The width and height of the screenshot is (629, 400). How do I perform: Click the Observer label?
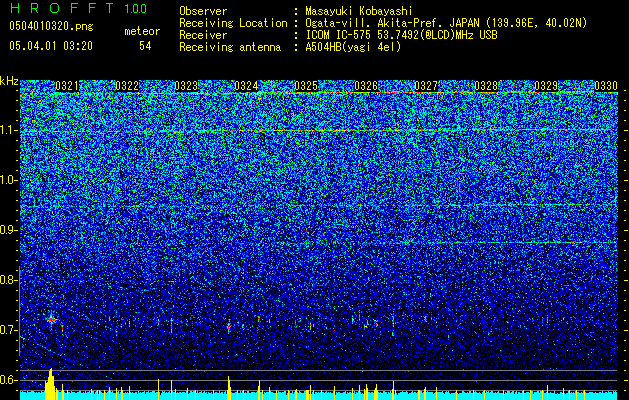pyautogui.click(x=203, y=11)
